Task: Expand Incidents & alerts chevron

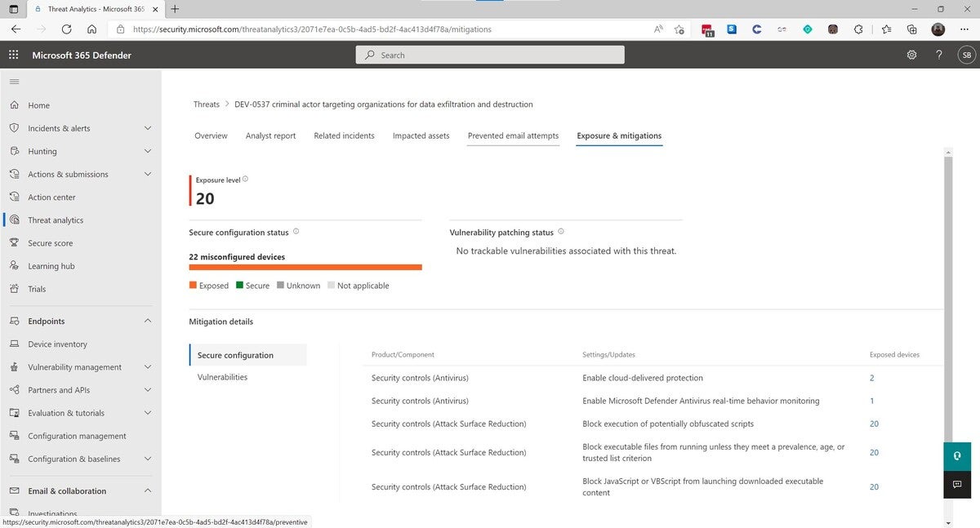Action: 148,128
